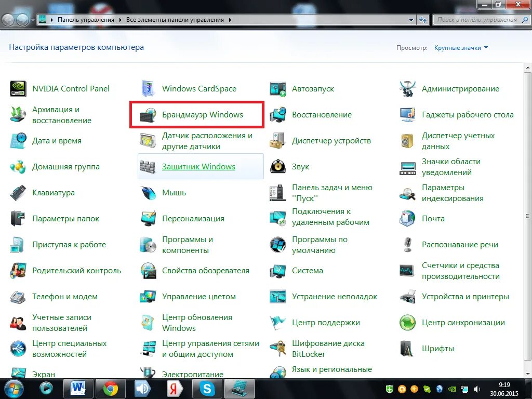The image size is (532, 399).
Task: Click the Панель управления breadcrumb
Action: (86, 20)
